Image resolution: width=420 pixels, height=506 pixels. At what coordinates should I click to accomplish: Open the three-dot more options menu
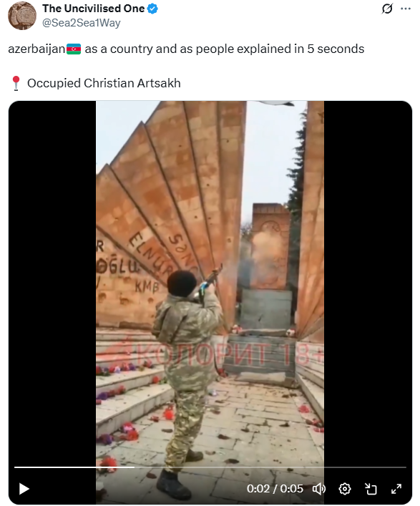click(406, 9)
